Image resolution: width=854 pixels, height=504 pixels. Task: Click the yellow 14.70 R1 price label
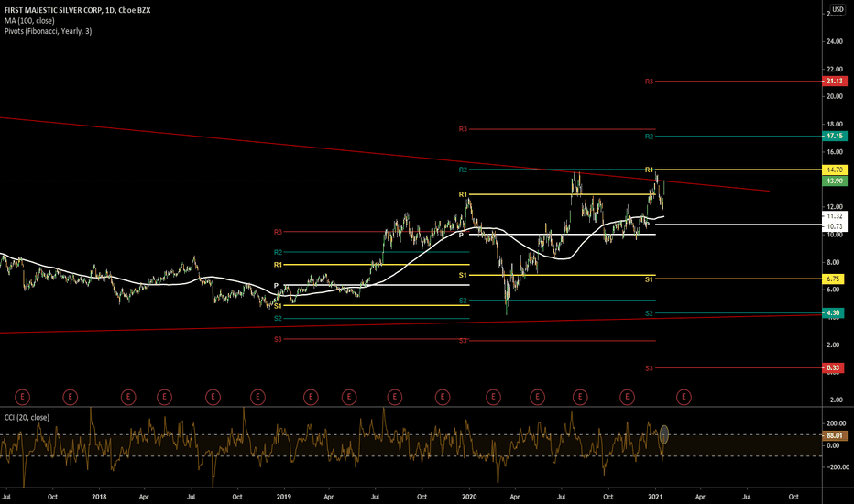coord(835,170)
